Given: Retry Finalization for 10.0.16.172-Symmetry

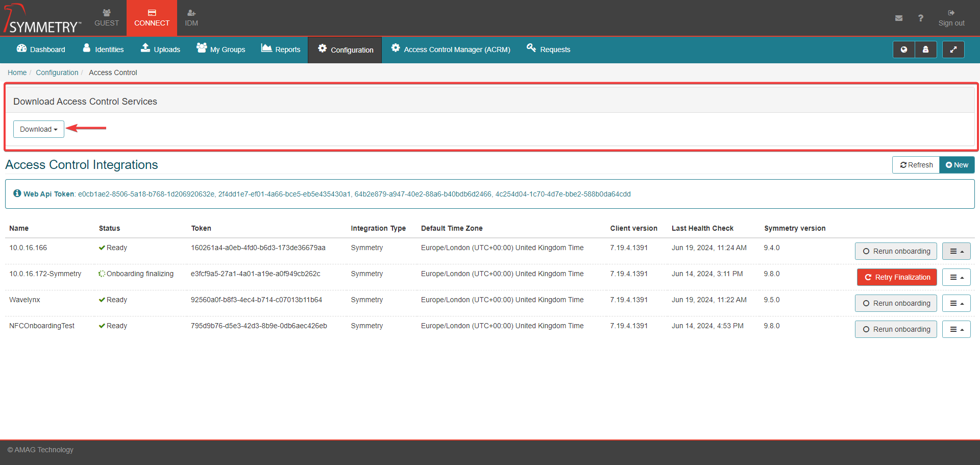Looking at the screenshot, I should point(897,277).
